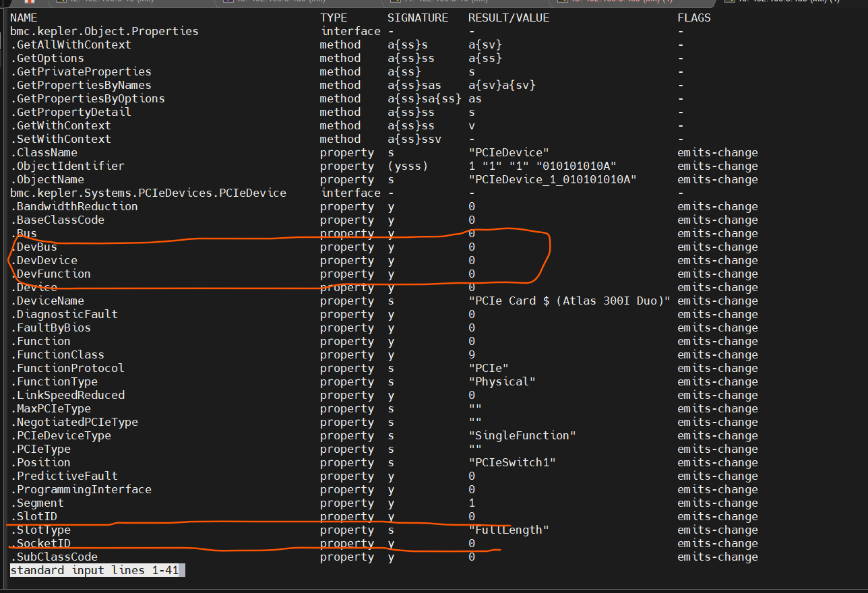
Task: Click the "PCIe Card $ (Atlas 300I Duo)" value
Action: tap(569, 301)
